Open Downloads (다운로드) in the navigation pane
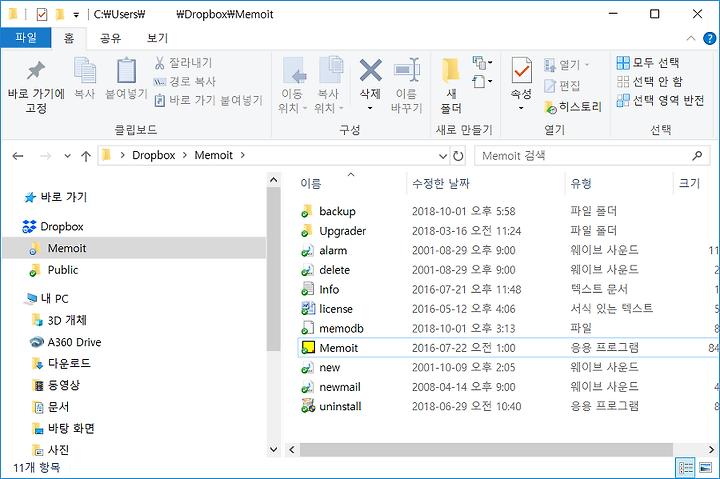The image size is (720, 479). click(61, 363)
